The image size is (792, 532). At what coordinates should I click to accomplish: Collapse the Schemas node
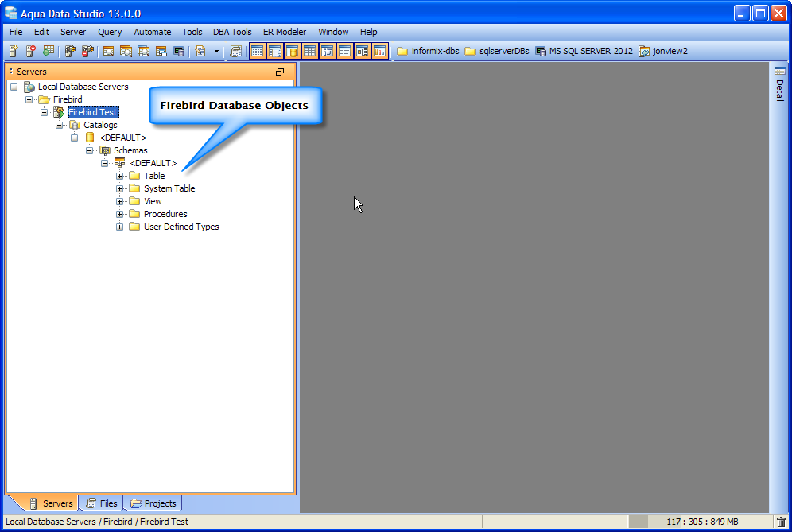point(89,150)
